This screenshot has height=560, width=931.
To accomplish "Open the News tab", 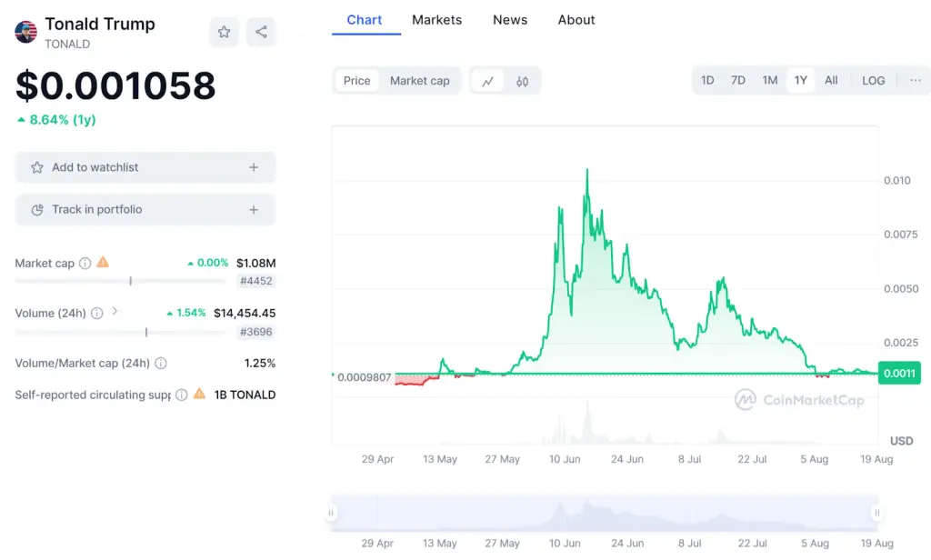I will (x=510, y=20).
